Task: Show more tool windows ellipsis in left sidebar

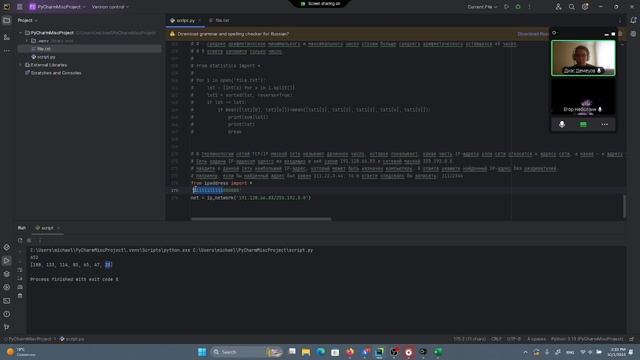Action: coord(7,51)
